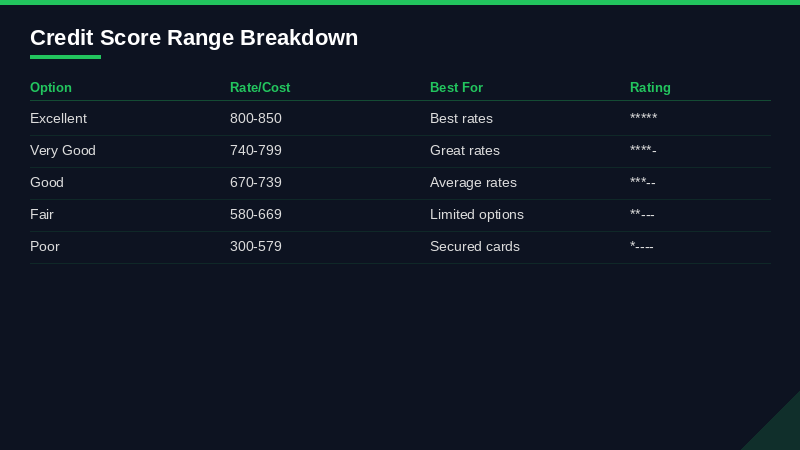Select the Very Good row label
This screenshot has width=800, height=450.
click(63, 151)
